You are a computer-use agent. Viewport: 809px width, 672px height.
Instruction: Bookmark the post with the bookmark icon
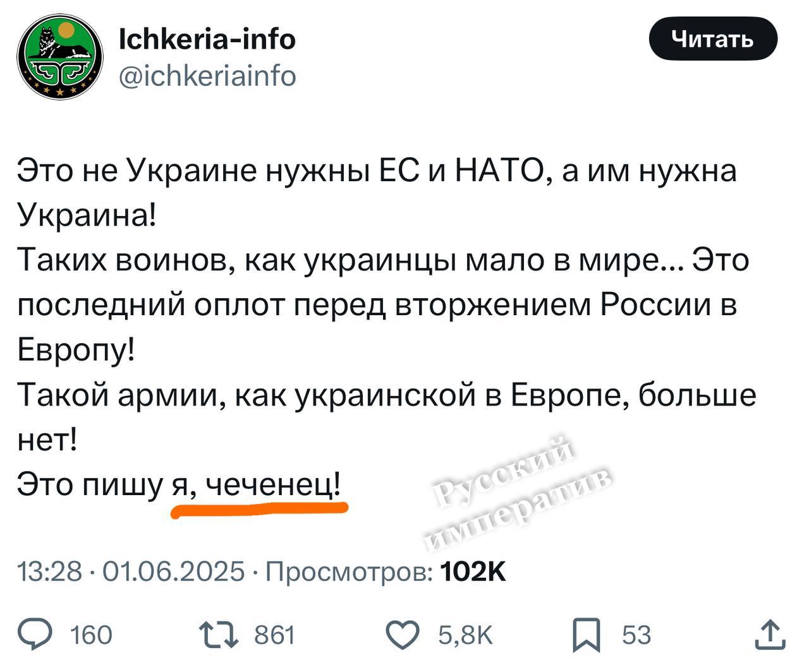[586, 635]
